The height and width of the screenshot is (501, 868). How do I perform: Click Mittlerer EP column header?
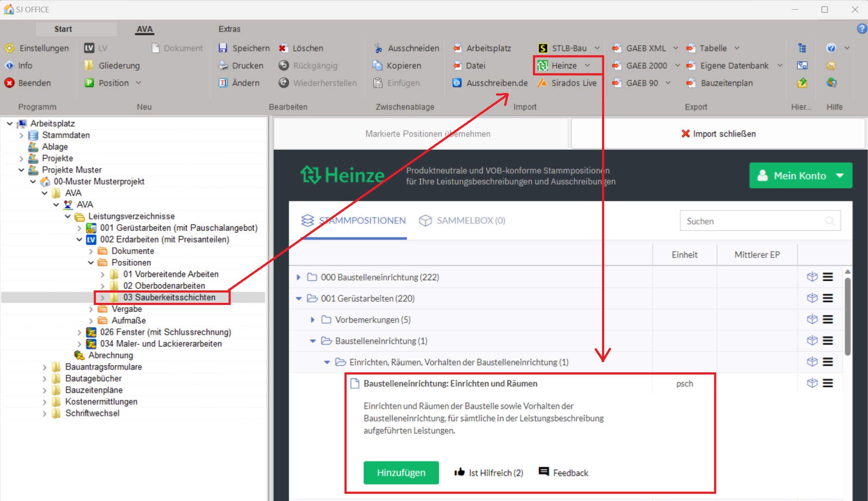(757, 255)
